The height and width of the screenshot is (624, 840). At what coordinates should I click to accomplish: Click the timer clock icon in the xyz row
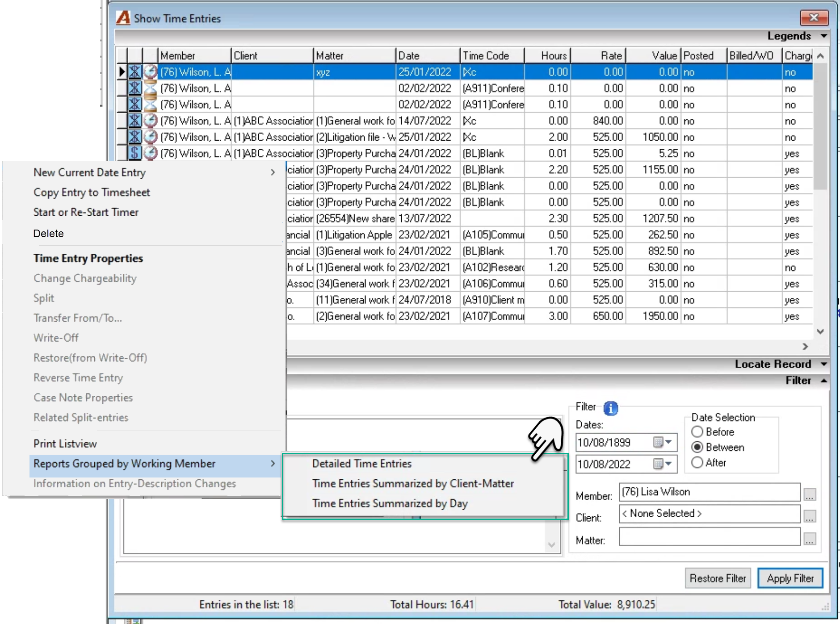click(x=151, y=72)
